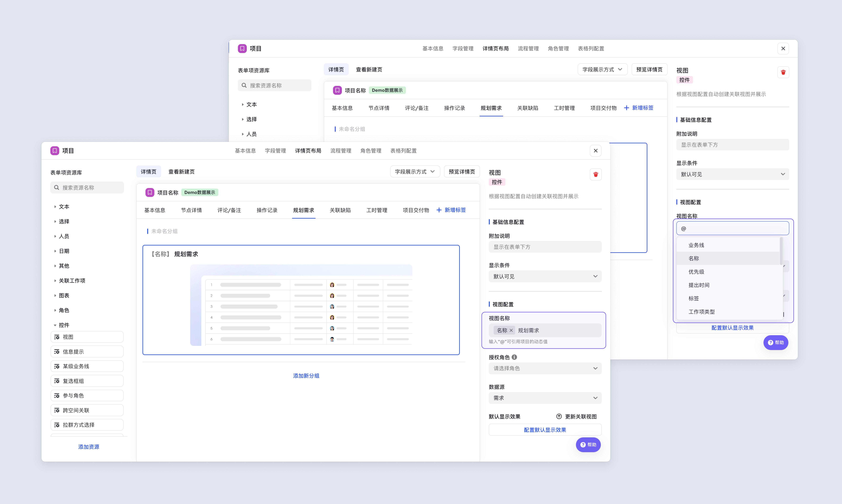Switch to 字段管理 tab in front window
842x504 pixels.
point(275,151)
